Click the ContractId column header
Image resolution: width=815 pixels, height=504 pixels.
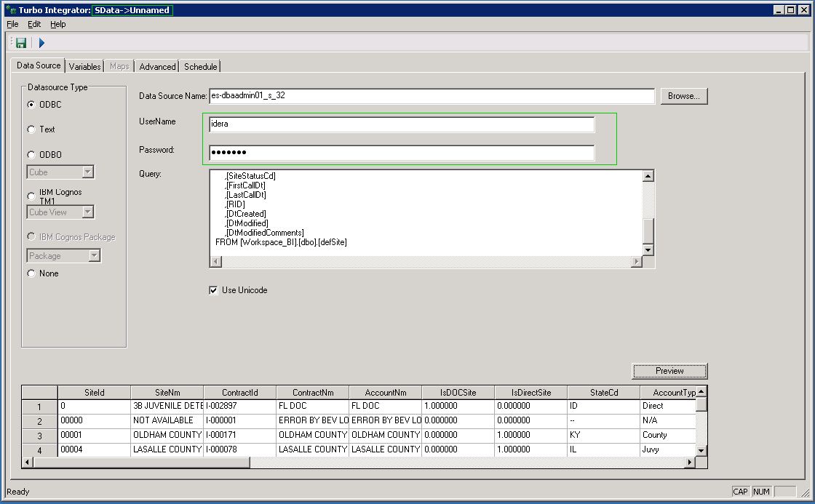239,392
